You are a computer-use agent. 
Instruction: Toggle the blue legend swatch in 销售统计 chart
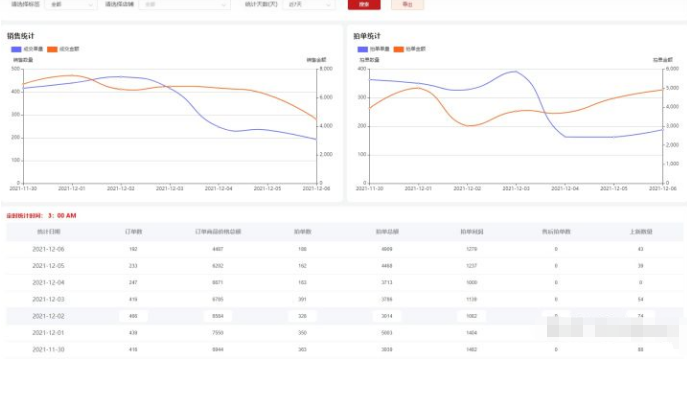pos(16,49)
